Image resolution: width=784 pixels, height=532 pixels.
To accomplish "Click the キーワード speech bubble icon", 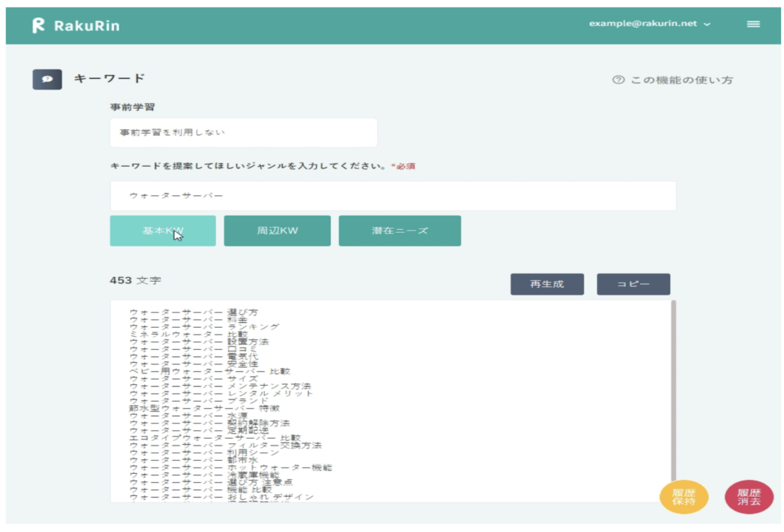I will point(47,79).
